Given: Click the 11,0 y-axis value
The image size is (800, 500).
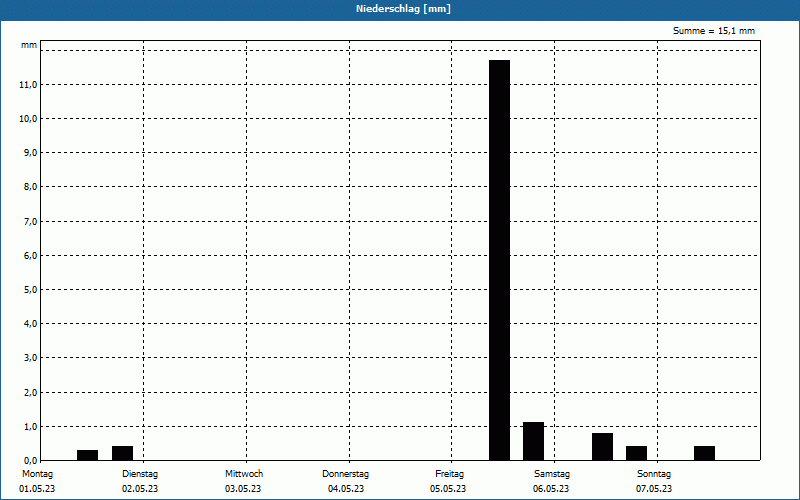Looking at the screenshot, I should 28,85.
